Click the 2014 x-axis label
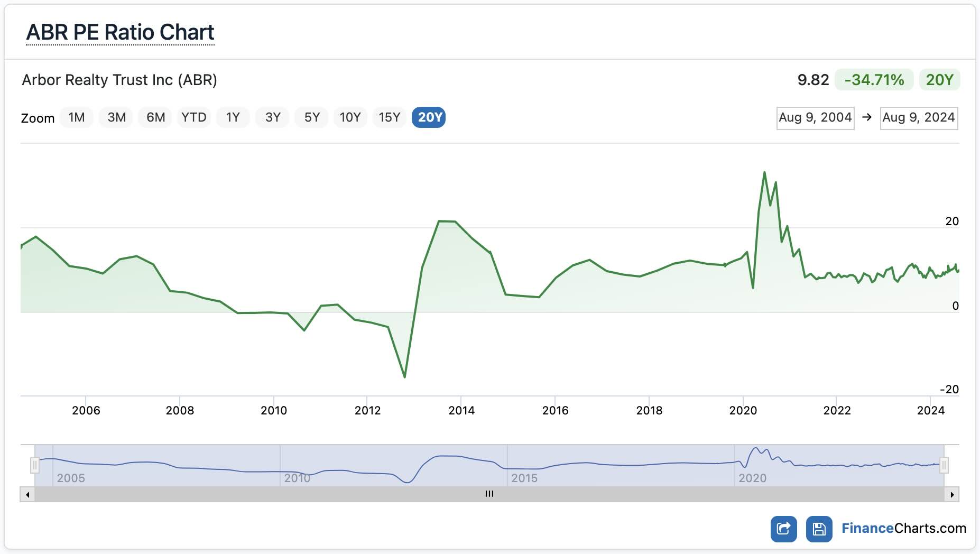This screenshot has height=554, width=980. click(461, 410)
